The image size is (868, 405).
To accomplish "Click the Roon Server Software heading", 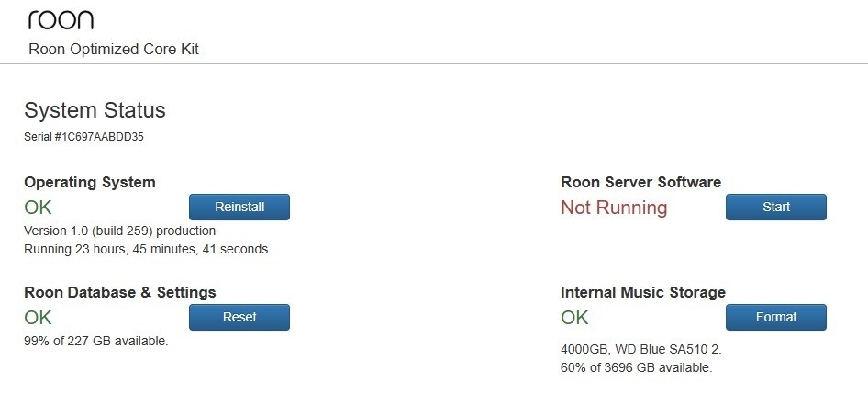I will click(641, 182).
